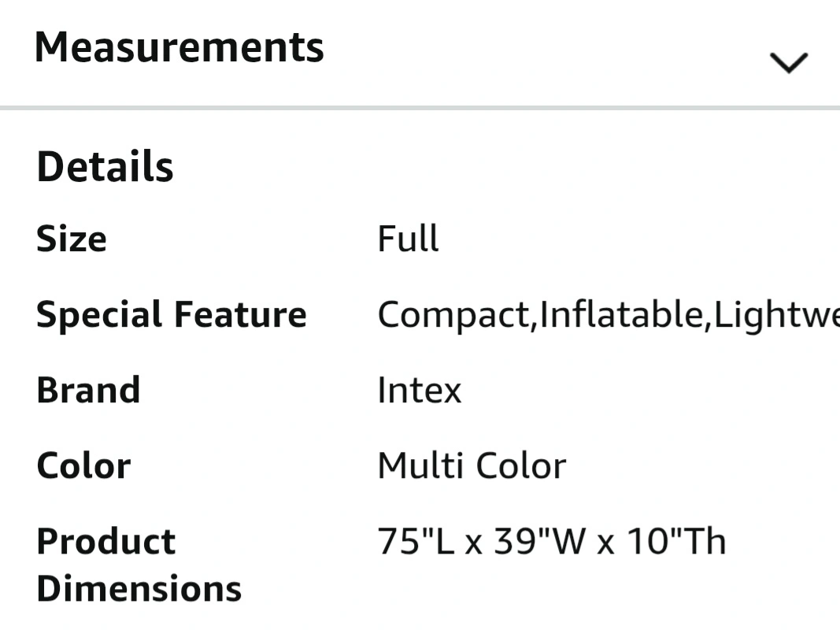This screenshot has height=630, width=840.
Task: Click the word Feature in Special Feature
Action: point(241,314)
